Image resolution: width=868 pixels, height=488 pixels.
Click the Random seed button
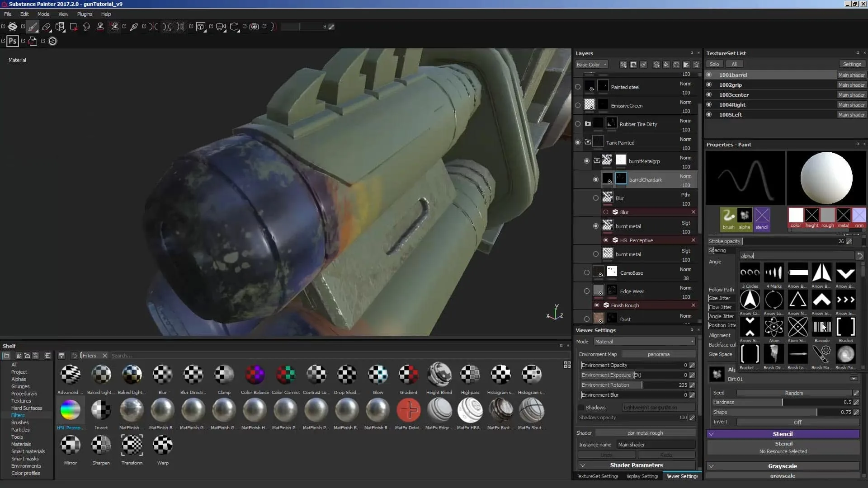[x=794, y=393]
